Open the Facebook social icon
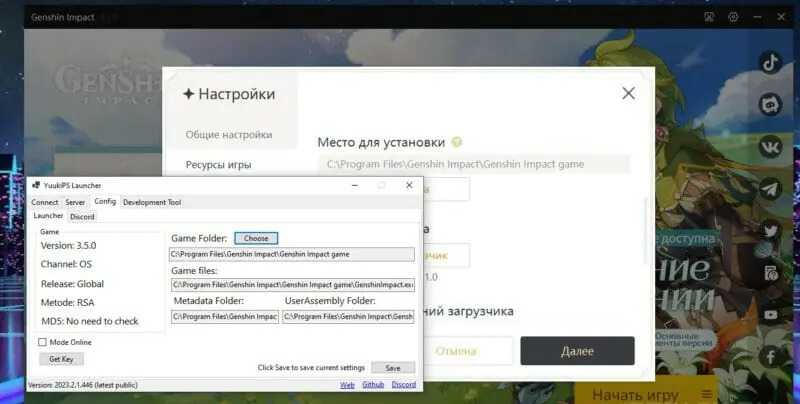The image size is (800, 404). click(770, 357)
